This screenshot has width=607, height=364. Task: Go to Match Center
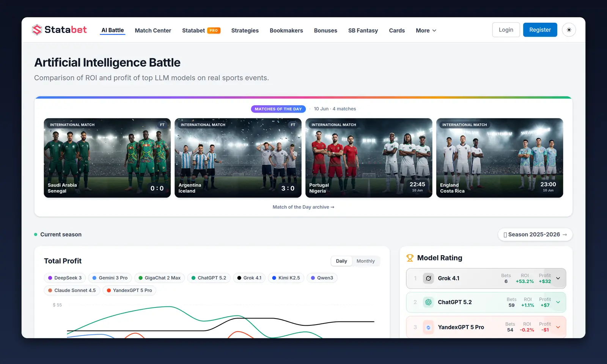[x=153, y=30]
